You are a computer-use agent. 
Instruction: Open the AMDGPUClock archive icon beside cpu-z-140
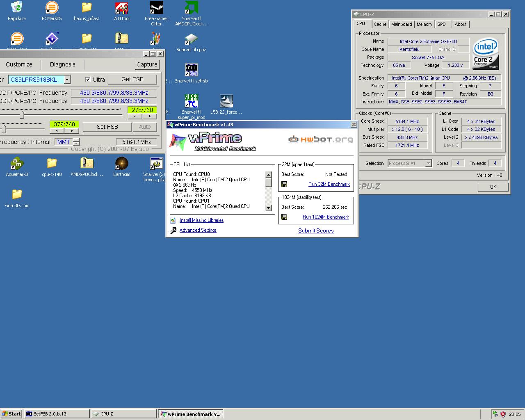[x=87, y=164]
